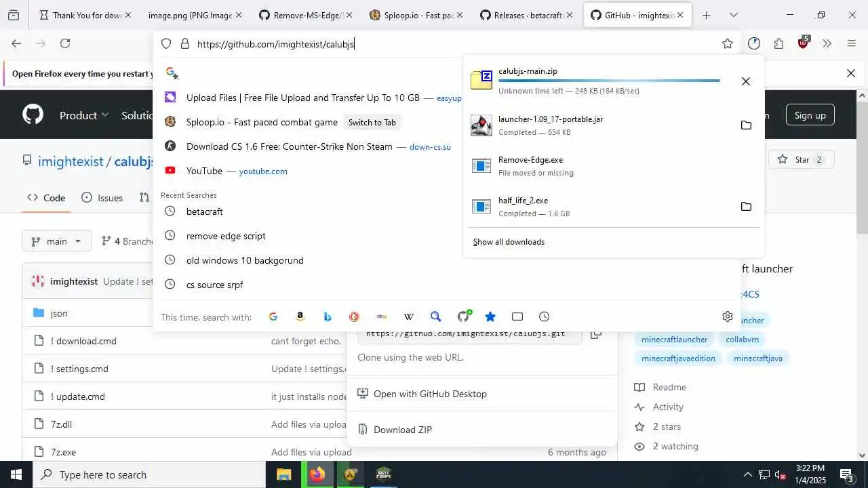Search with eBay icon this time
The width and height of the screenshot is (868, 488).
(382, 317)
